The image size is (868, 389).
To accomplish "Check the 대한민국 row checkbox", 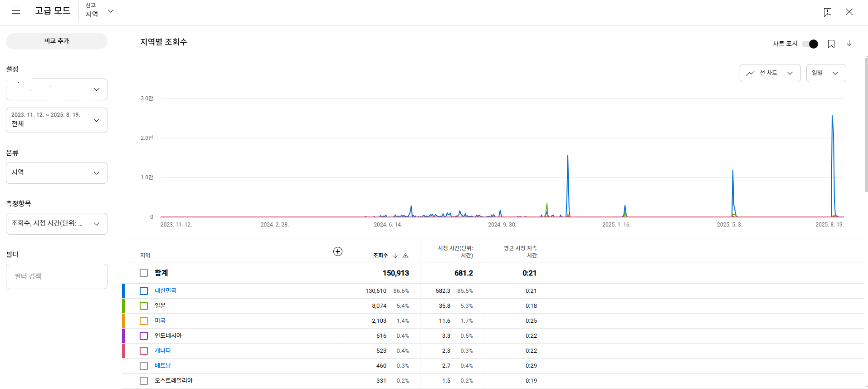I will coord(144,291).
